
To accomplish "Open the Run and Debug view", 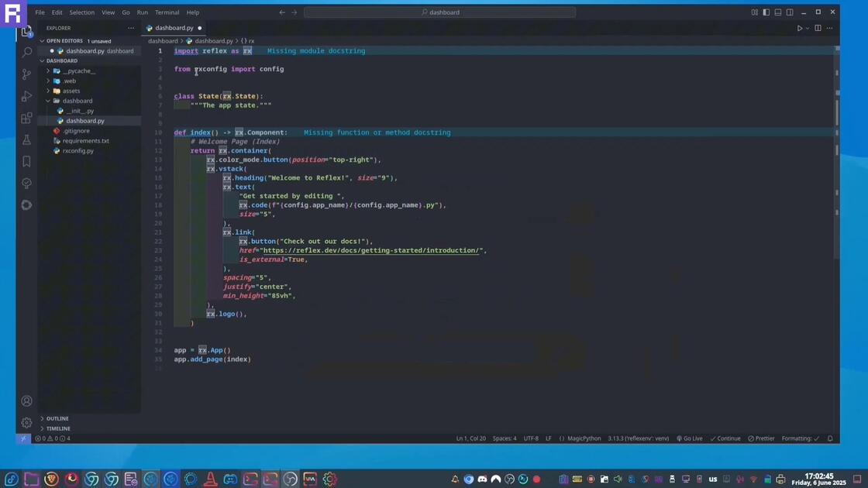I will (x=26, y=96).
